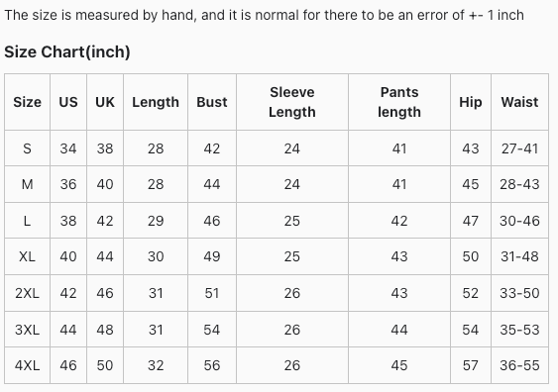Select the S size row label

[x=27, y=148]
